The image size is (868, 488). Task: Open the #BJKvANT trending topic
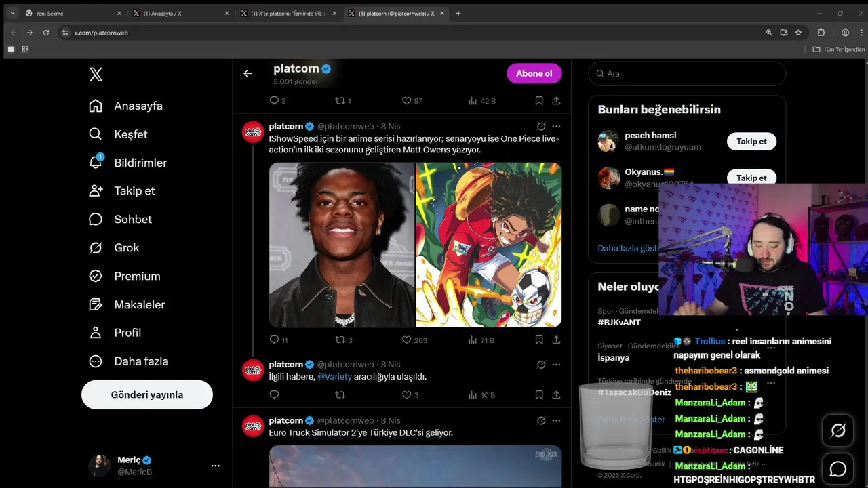[619, 322]
